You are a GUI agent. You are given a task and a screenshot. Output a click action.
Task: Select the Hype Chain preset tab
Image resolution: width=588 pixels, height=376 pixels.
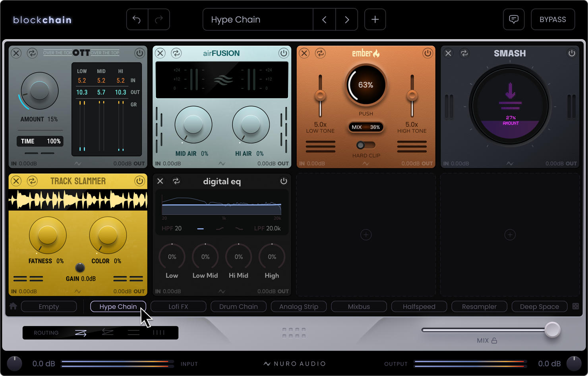pyautogui.click(x=118, y=307)
